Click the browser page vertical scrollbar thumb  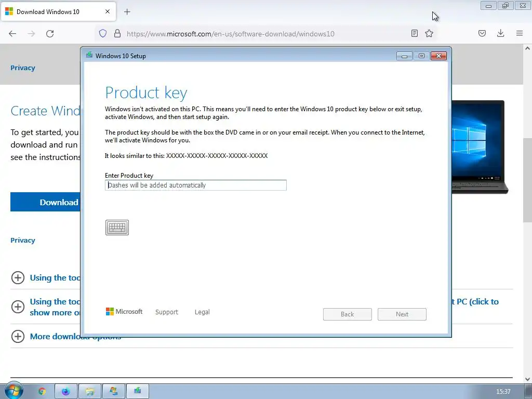(x=527, y=180)
